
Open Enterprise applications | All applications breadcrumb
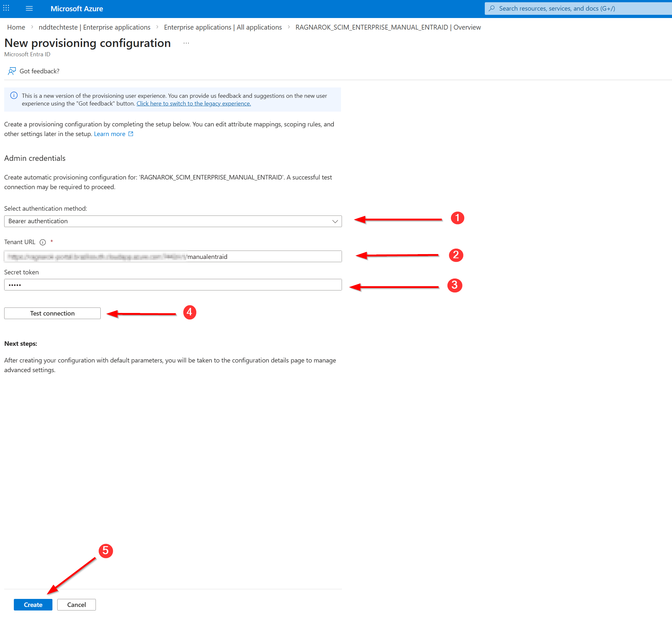point(223,27)
